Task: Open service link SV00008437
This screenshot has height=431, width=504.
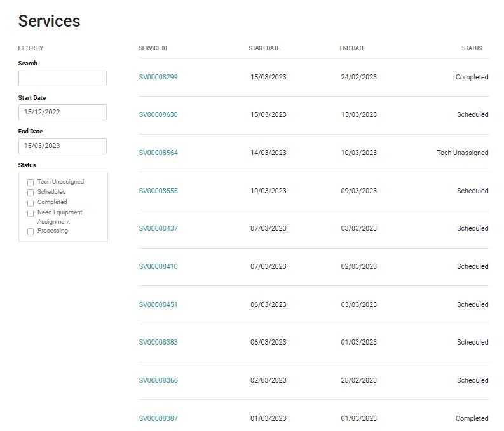Action: [158, 228]
